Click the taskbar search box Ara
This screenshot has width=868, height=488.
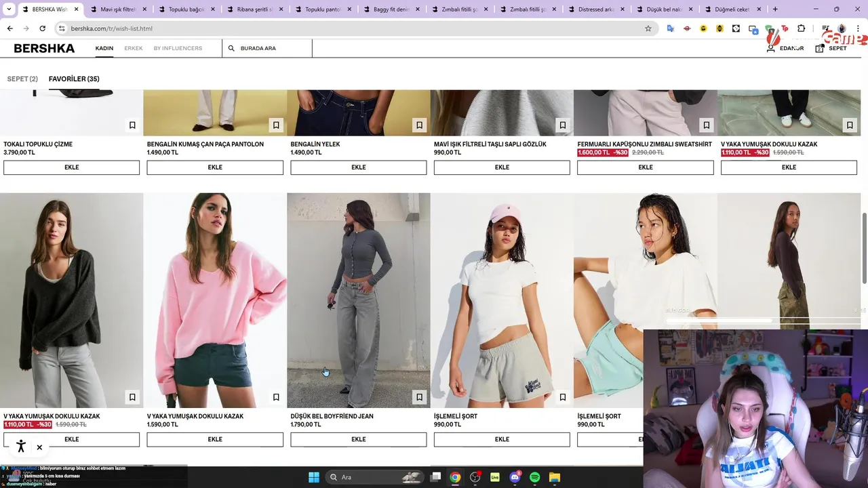click(374, 477)
